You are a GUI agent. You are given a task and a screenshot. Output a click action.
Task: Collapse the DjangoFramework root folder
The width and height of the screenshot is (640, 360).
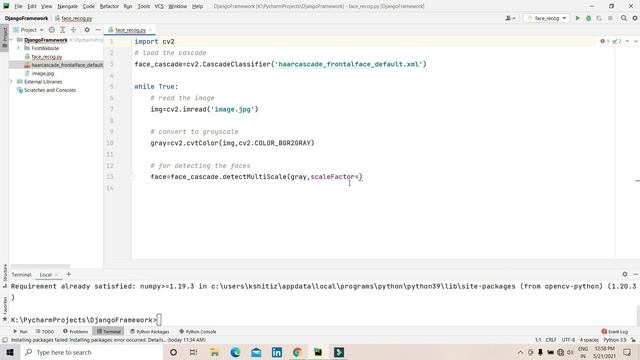point(11,40)
